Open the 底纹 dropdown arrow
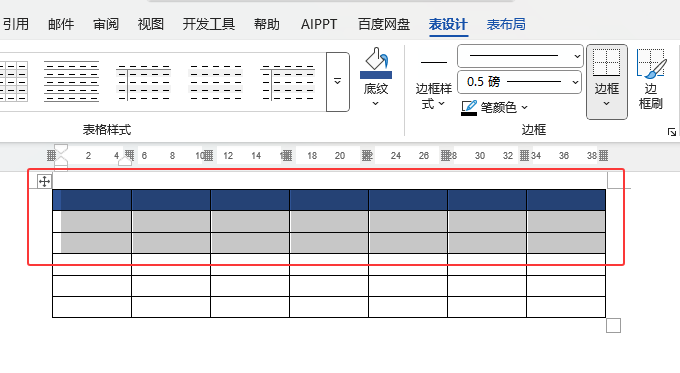The height and width of the screenshot is (373, 680). coord(376,103)
